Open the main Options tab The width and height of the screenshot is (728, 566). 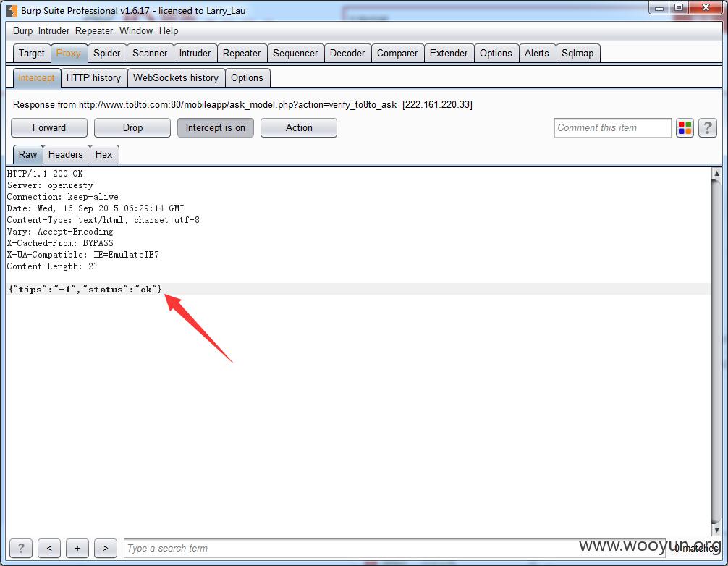point(496,54)
